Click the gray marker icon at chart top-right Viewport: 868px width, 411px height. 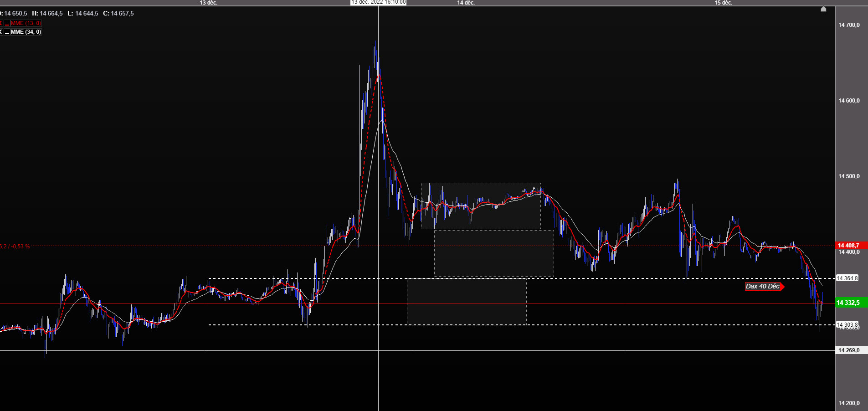823,9
